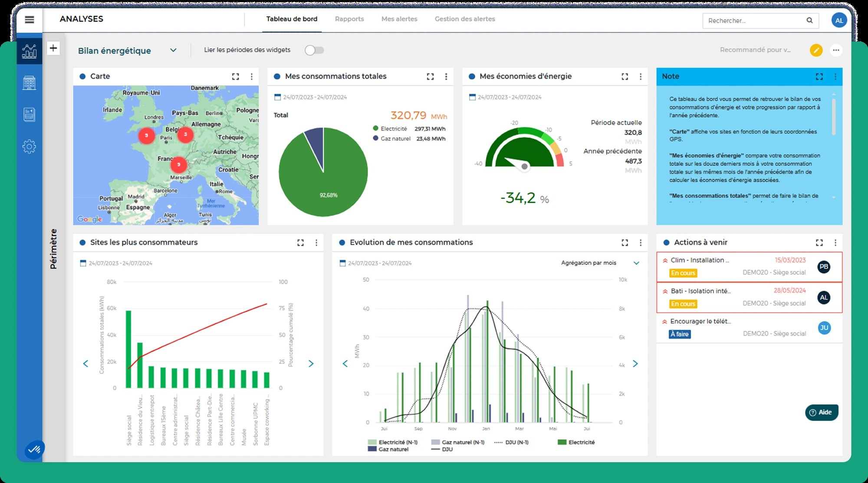Click the plus button to add widget

53,48
